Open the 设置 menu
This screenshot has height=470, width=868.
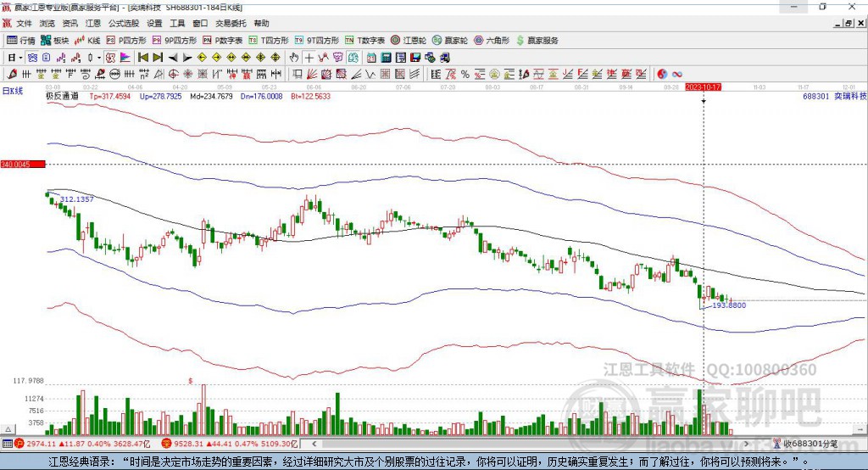[154, 23]
